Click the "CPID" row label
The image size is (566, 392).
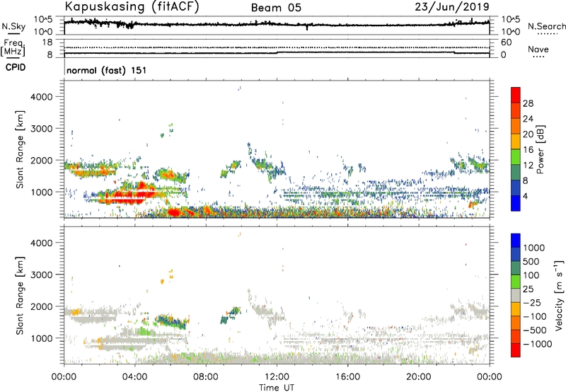(16, 67)
